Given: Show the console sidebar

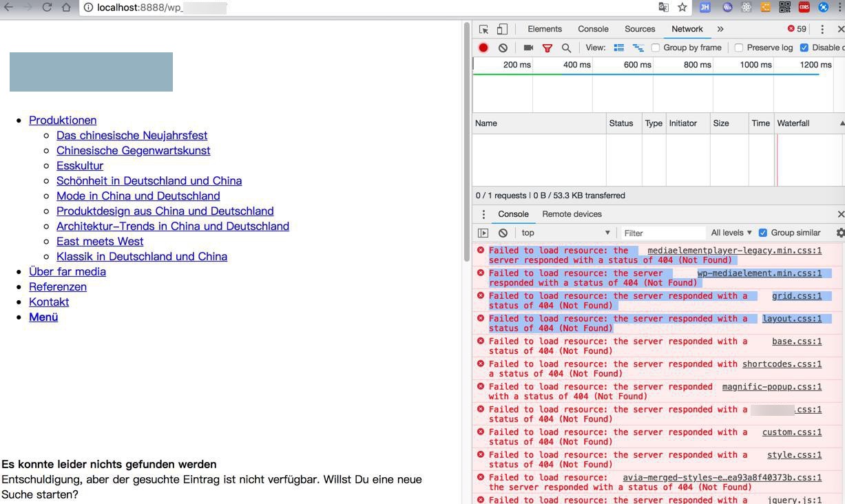Looking at the screenshot, I should pos(483,233).
